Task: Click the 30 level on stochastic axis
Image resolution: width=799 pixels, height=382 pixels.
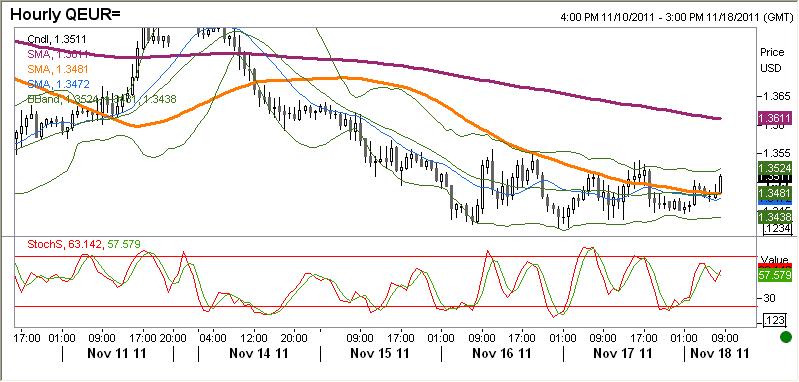Action: (x=769, y=297)
